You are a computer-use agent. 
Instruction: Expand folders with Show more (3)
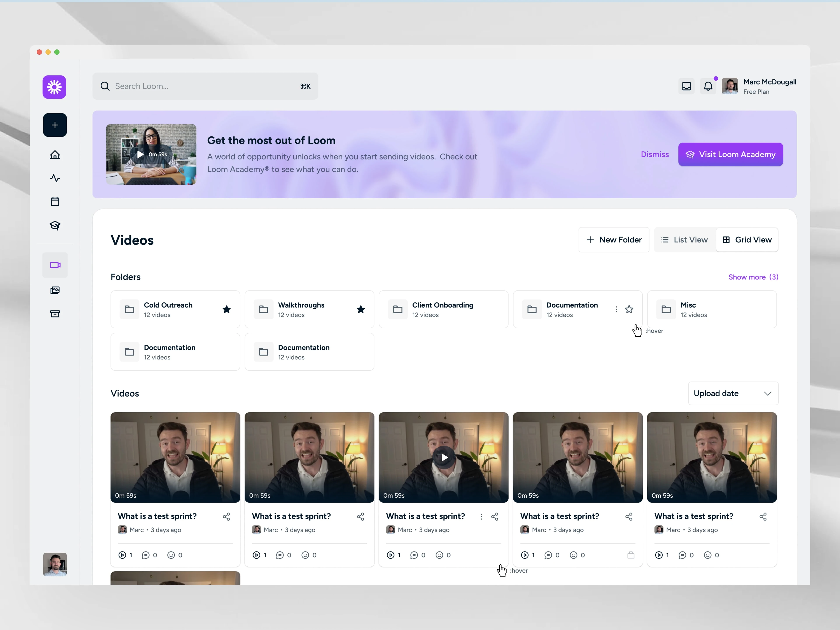click(x=753, y=277)
